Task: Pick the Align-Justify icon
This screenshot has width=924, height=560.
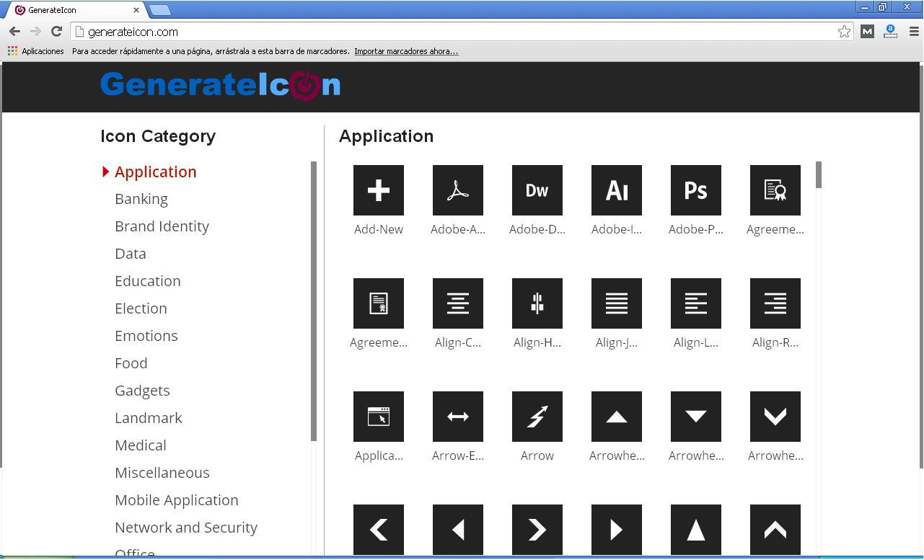Action: tap(617, 303)
